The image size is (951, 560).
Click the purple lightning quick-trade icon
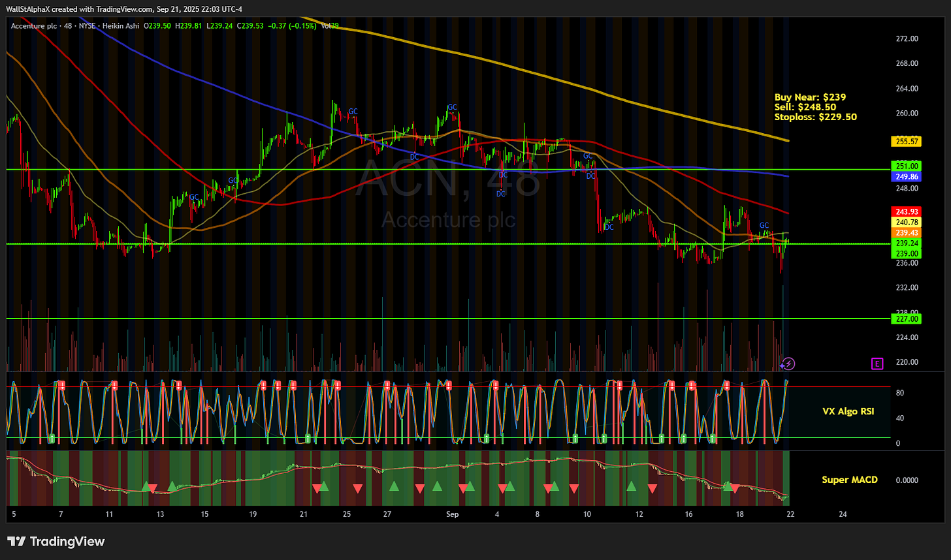(788, 364)
